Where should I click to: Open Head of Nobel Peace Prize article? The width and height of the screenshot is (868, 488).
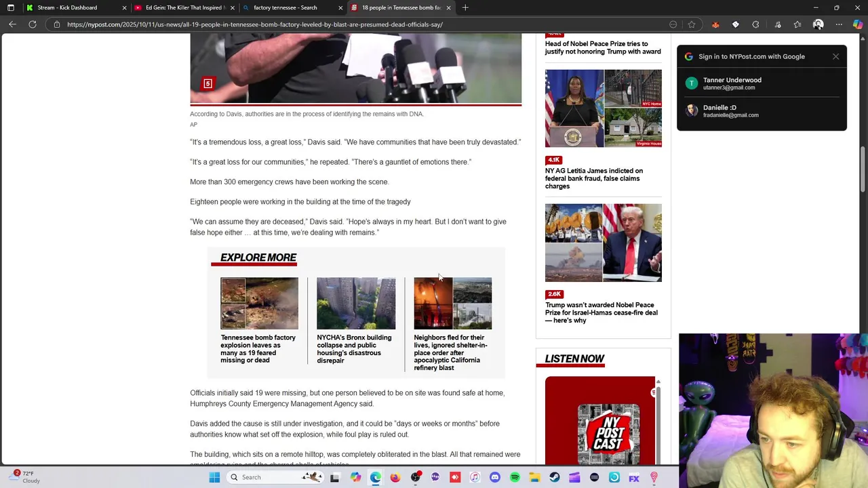[603, 47]
